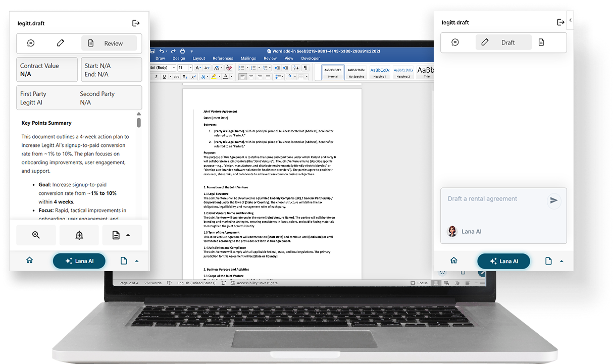Click Lana AI button in right panel footer

504,261
